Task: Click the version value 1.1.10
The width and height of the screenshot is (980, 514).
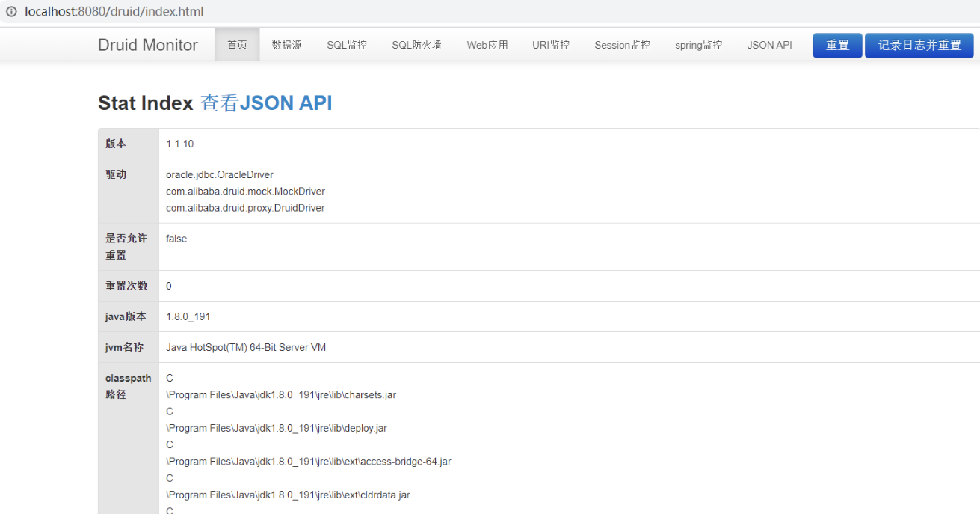Action: point(180,144)
